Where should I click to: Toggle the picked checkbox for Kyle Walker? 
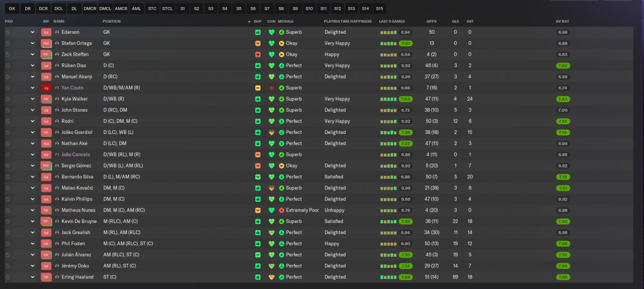8,99
